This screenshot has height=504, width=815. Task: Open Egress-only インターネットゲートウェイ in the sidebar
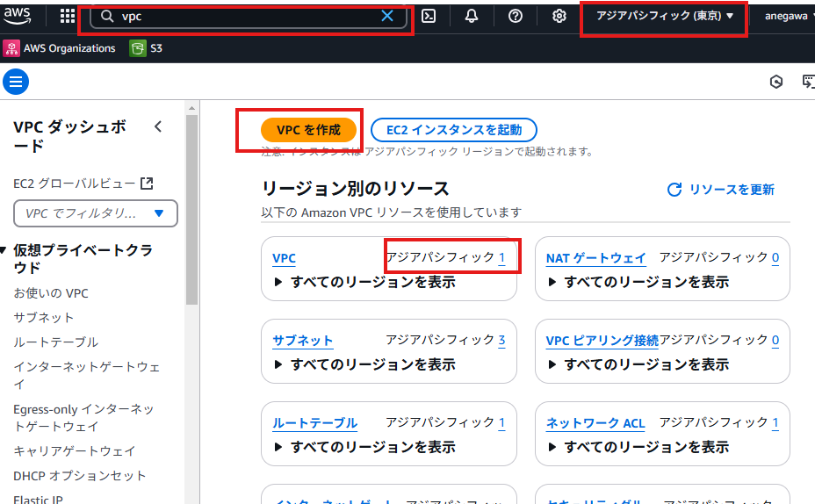coord(83,418)
